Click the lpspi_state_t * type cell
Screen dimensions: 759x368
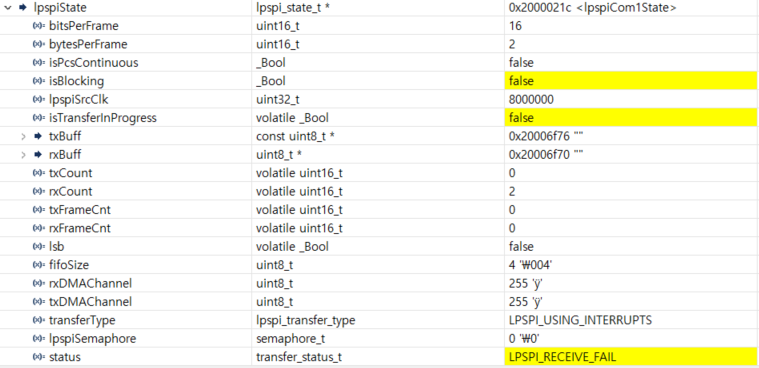coord(378,8)
